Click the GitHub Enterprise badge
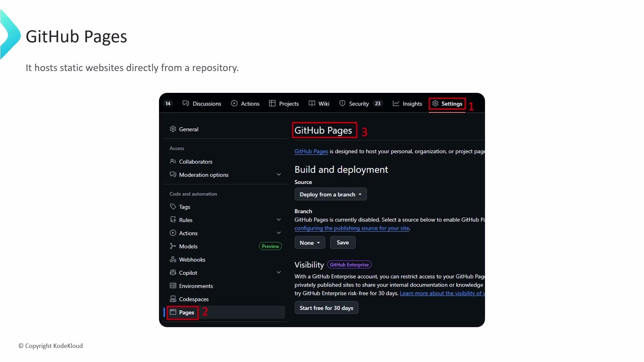The width and height of the screenshot is (644, 362). tap(349, 265)
